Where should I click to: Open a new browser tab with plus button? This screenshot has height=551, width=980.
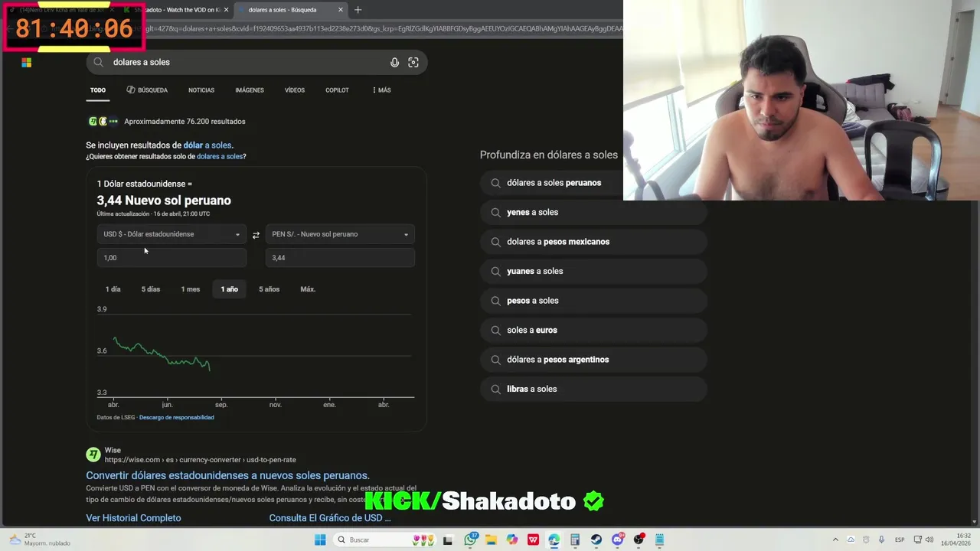point(358,10)
